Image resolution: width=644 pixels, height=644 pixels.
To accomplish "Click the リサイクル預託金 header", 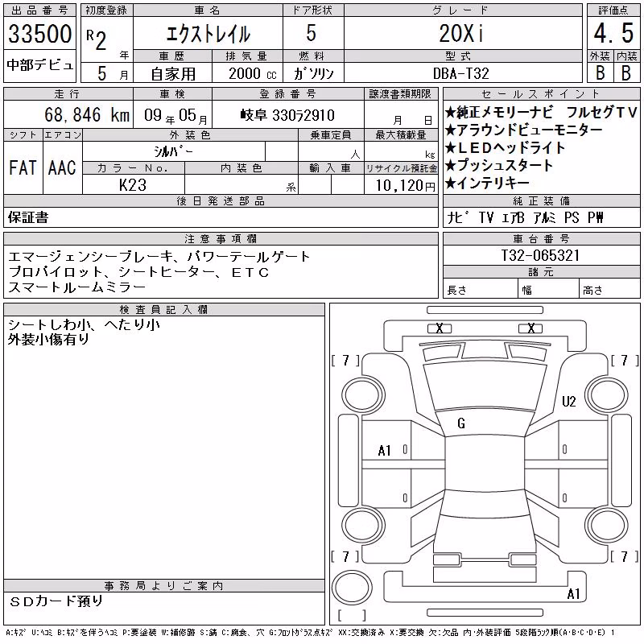I will coord(401,168).
